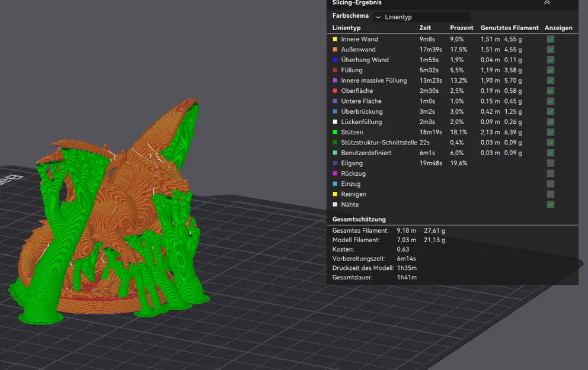Click the orange Außenwand color swatch
This screenshot has width=588, height=370.
tap(335, 50)
